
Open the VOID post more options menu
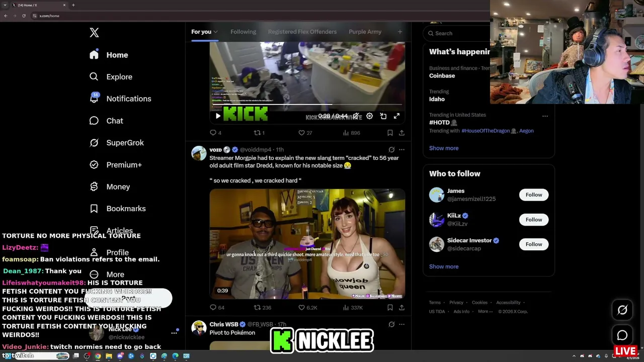(x=401, y=149)
